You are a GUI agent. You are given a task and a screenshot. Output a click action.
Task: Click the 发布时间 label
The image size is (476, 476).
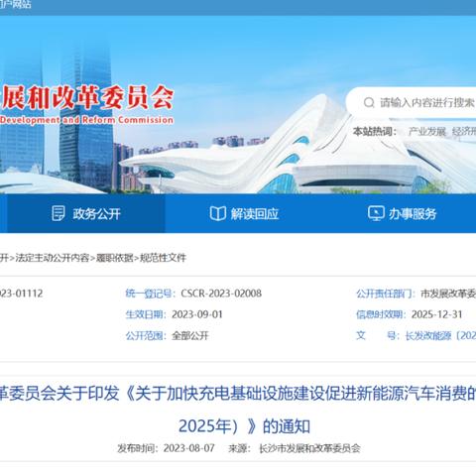138,448
